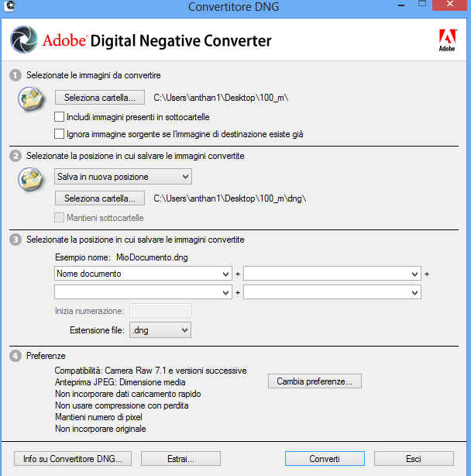
Task: Click the destination folder icon in step 2
Action: click(31, 179)
